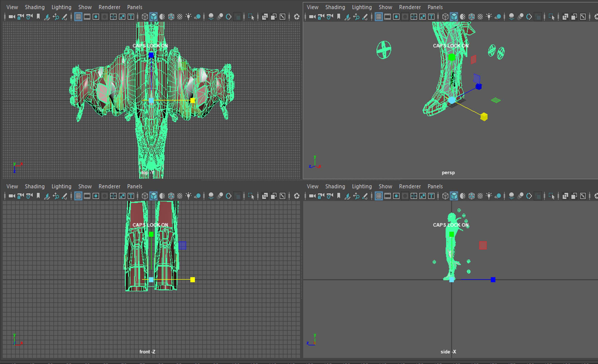Screen dimensions: 598x364
Task: Toggle Wireframe on Shaded in persp panel
Action: coord(472,17)
